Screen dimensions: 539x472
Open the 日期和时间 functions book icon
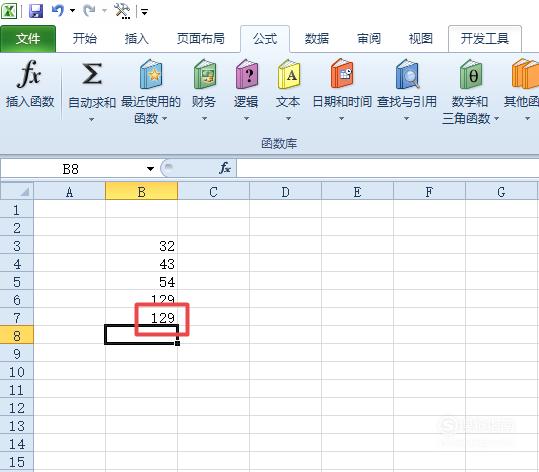(x=342, y=74)
